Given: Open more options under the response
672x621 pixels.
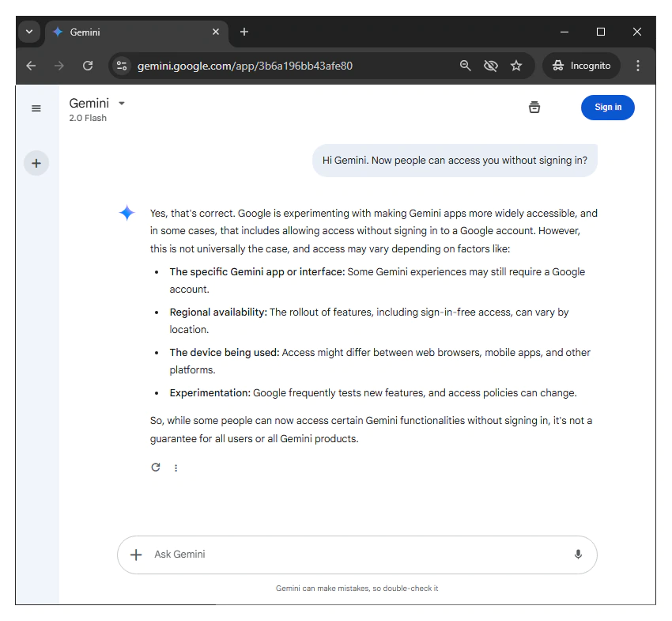Looking at the screenshot, I should pyautogui.click(x=176, y=468).
